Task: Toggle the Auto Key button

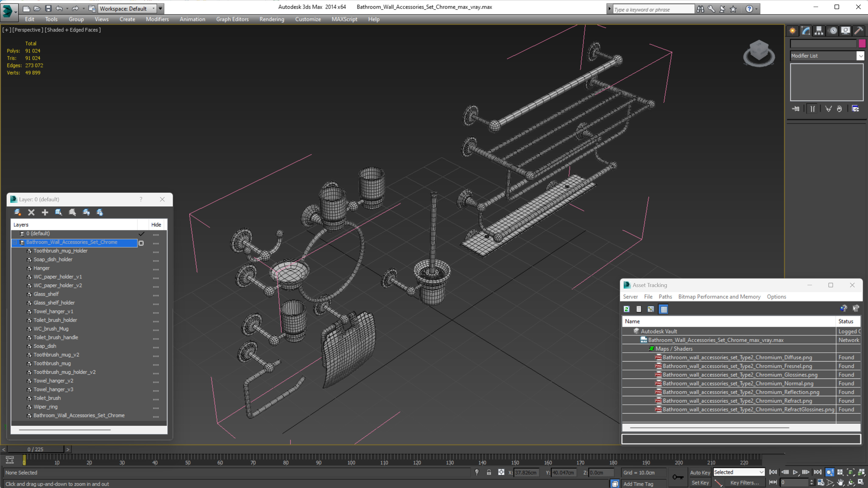Action: [700, 472]
